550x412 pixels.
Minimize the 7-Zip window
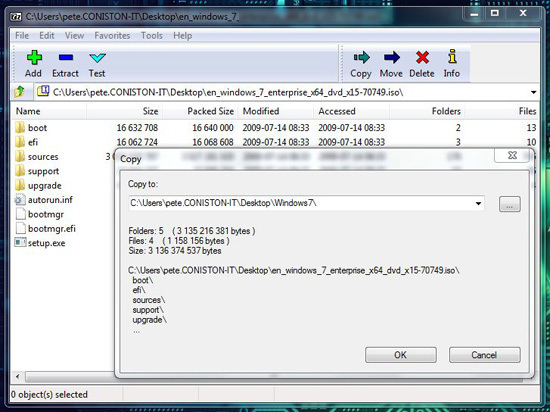pos(474,14)
